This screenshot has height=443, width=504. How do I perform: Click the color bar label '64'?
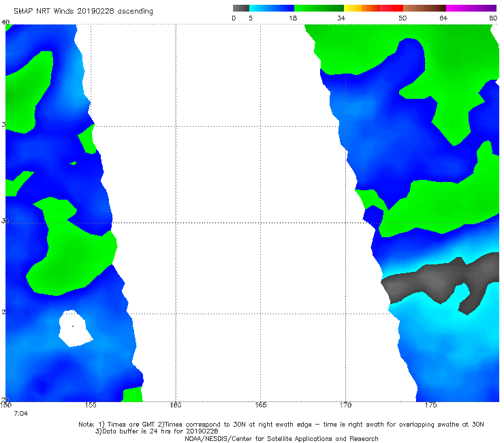(443, 18)
